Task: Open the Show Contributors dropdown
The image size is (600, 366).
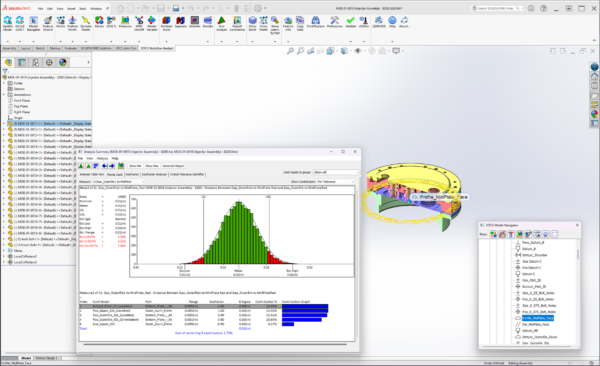Action: pos(336,181)
